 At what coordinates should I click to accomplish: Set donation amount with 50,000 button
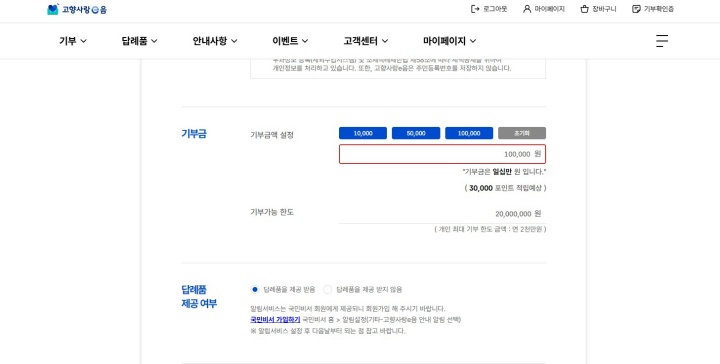(416, 133)
